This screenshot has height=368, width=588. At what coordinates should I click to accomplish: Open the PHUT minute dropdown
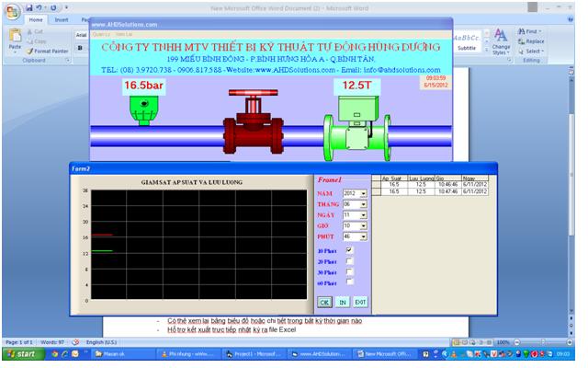(x=363, y=236)
